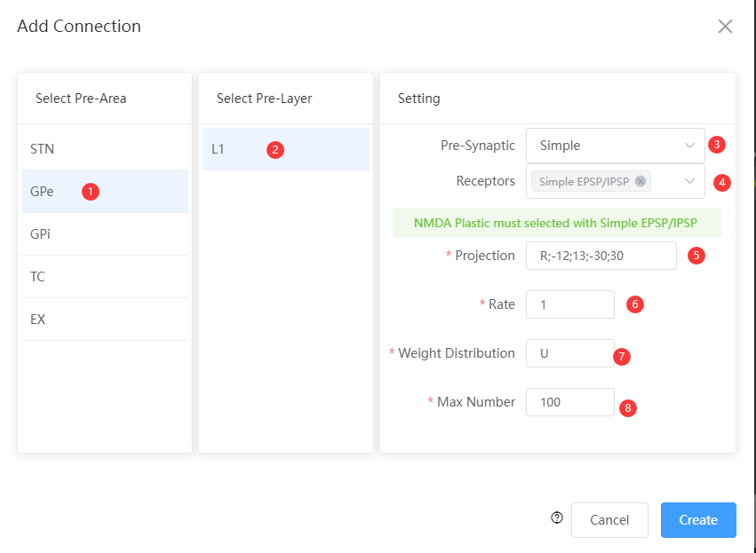Click the blue Create button
Viewport: 756px width, 553px height.
point(698,520)
